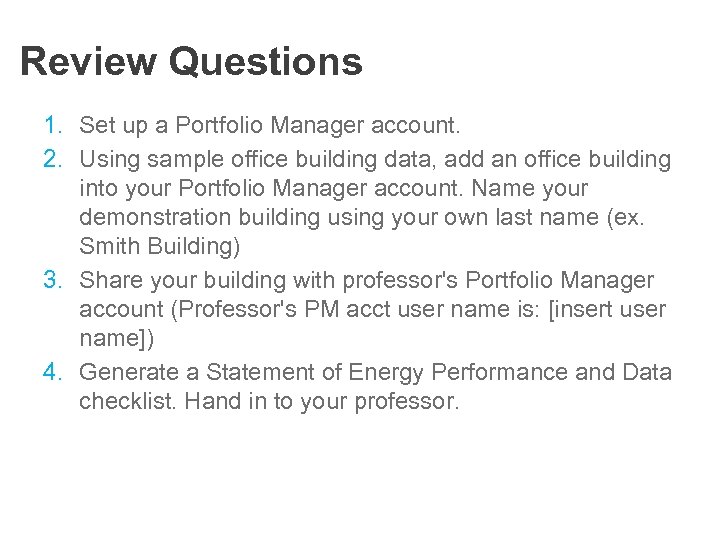
Task: Click the line starting 'Share your building with'
Action: coord(366,280)
